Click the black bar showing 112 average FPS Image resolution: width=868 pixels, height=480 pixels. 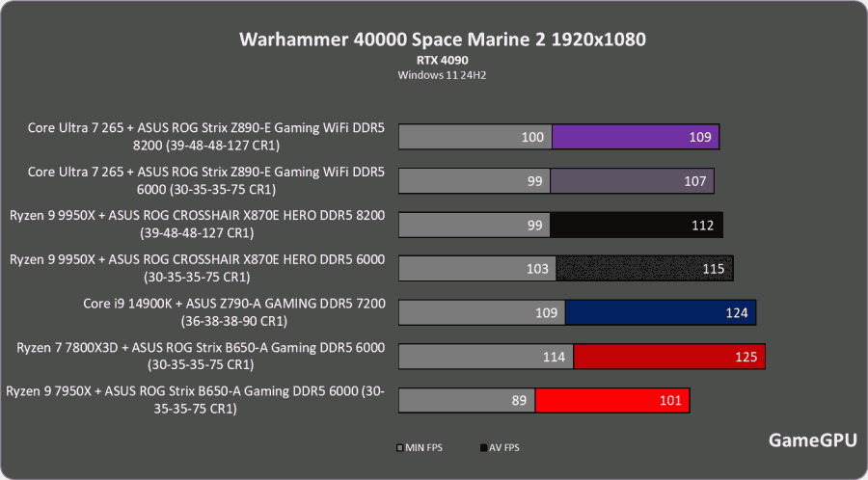pyautogui.click(x=637, y=226)
